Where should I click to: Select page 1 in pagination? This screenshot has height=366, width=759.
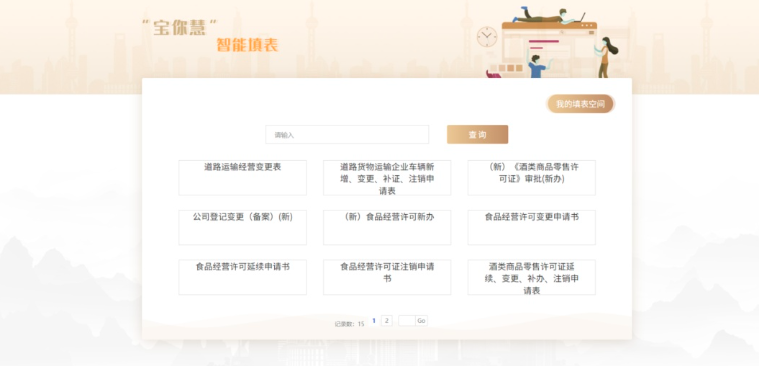tap(374, 320)
